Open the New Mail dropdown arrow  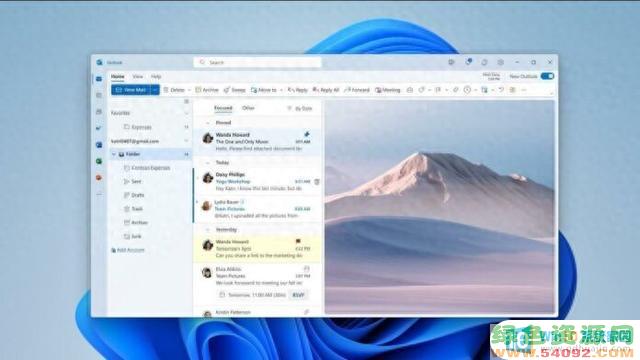155,90
